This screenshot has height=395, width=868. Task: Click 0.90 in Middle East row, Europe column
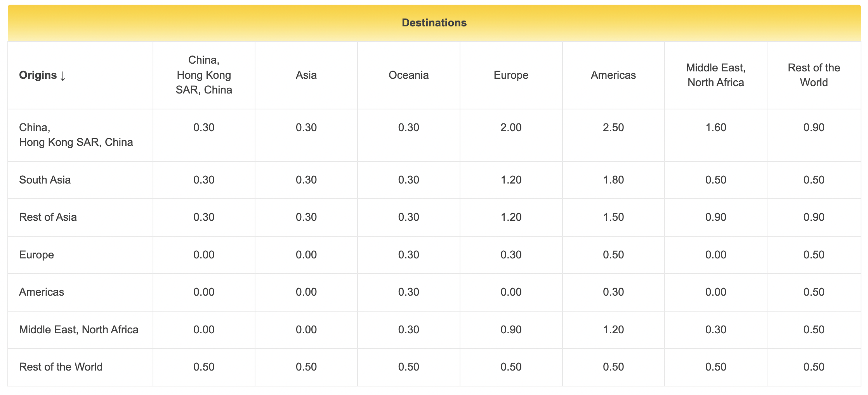coord(511,329)
